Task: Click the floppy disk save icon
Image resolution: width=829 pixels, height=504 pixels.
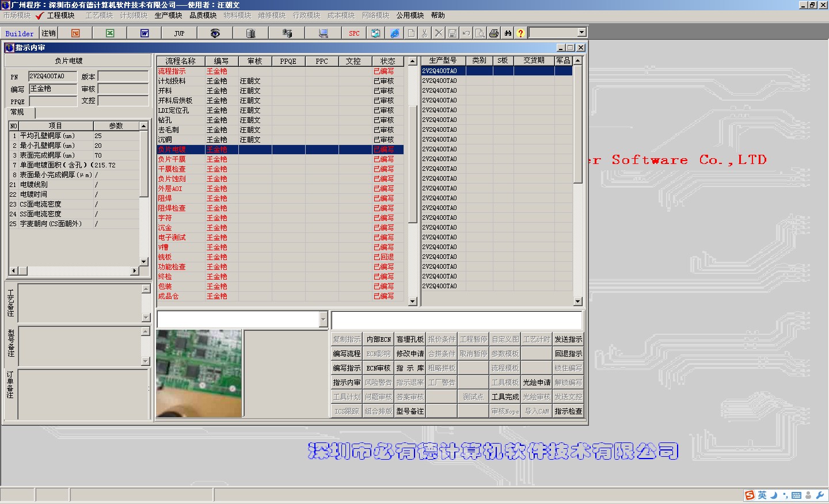Action: click(452, 33)
